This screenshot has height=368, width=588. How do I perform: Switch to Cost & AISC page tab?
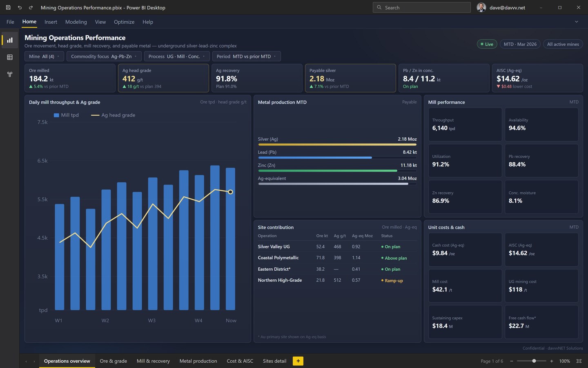[x=240, y=361]
